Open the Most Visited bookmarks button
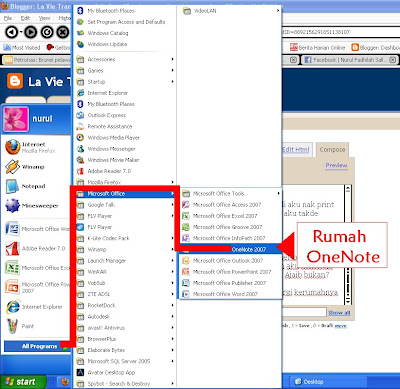 (22, 48)
